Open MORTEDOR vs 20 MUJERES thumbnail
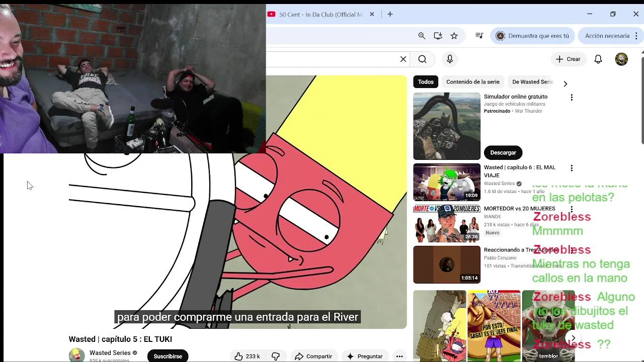Image resolution: width=644 pixels, height=362 pixels. click(447, 223)
